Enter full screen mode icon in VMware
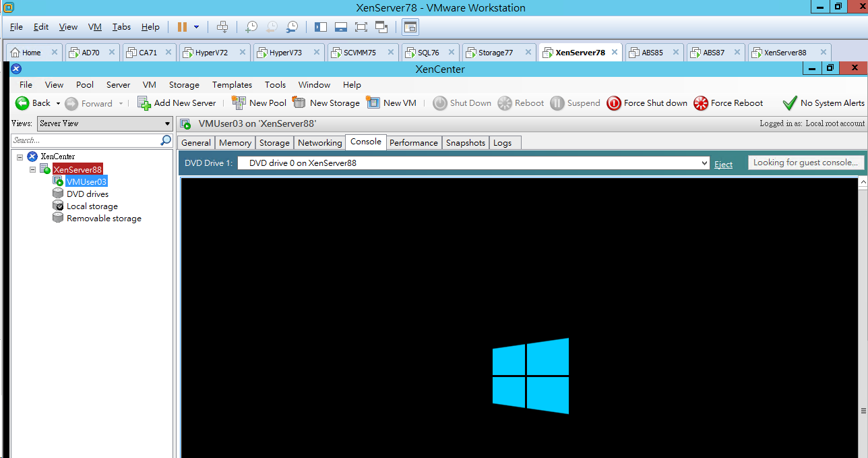The height and width of the screenshot is (458, 868). 361,27
